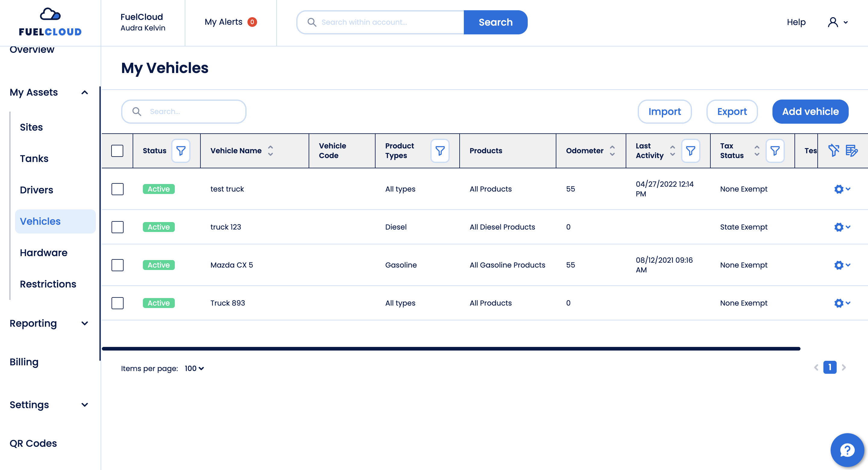
Task: Click the FuelCloud logo
Action: 50,22
